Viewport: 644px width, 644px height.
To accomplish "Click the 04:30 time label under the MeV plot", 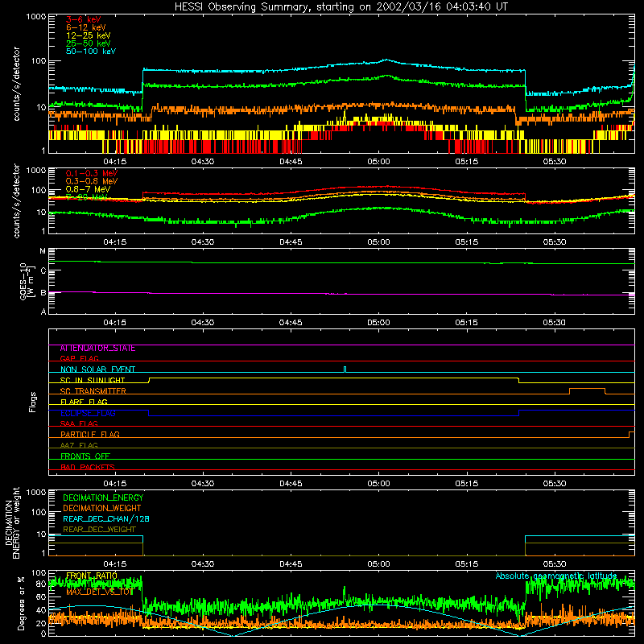I will pyautogui.click(x=203, y=242).
